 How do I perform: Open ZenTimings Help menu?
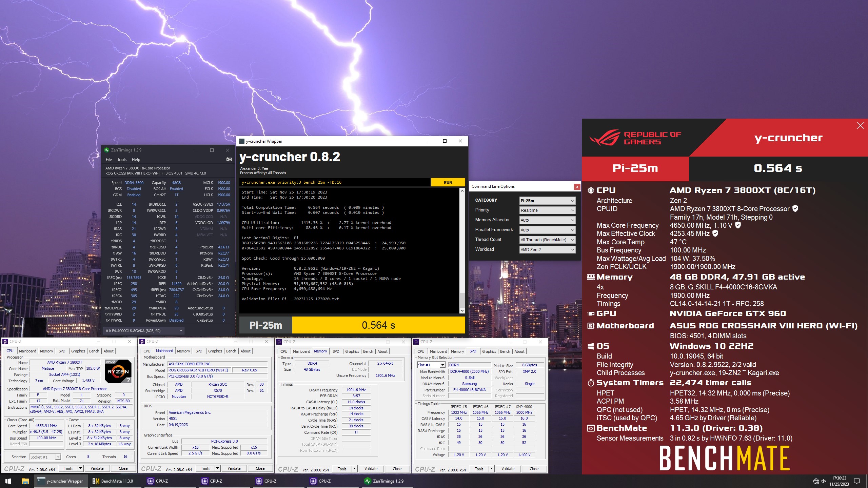tap(136, 160)
